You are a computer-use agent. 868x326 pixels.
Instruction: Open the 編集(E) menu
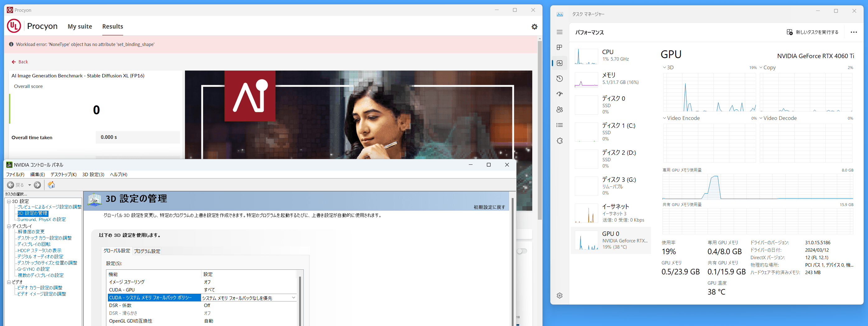[x=37, y=174]
